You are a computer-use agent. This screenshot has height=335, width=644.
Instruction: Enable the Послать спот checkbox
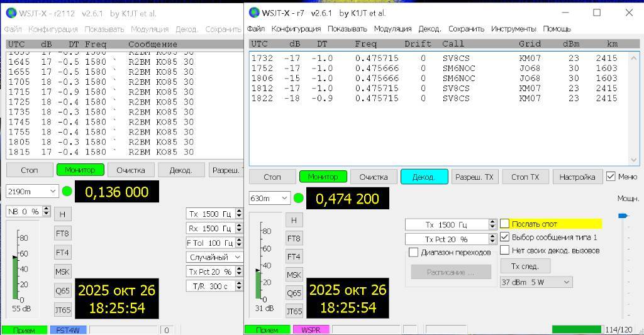tap(505, 224)
